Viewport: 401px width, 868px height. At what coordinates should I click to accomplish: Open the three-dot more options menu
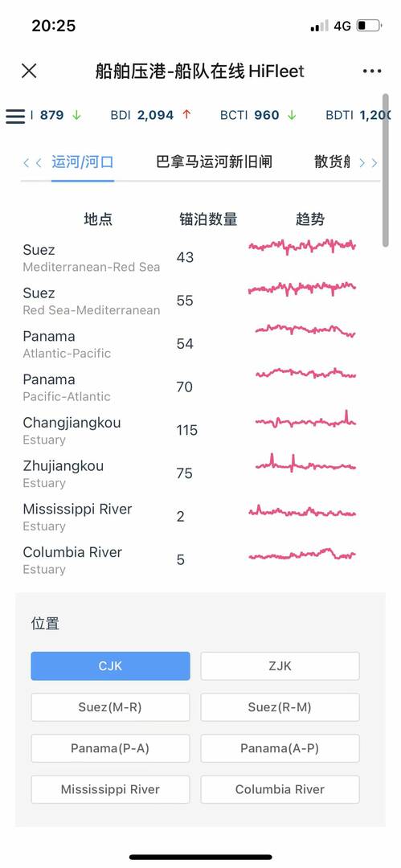point(372,71)
